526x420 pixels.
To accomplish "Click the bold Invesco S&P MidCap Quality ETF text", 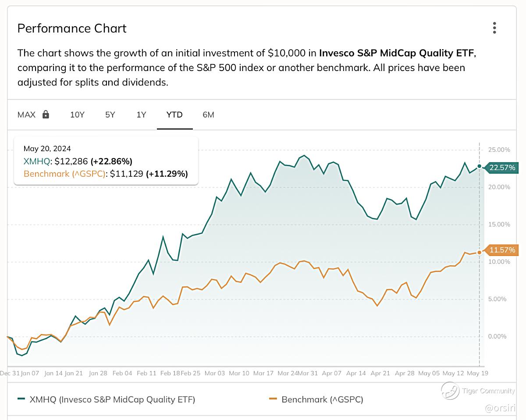I will (396, 53).
